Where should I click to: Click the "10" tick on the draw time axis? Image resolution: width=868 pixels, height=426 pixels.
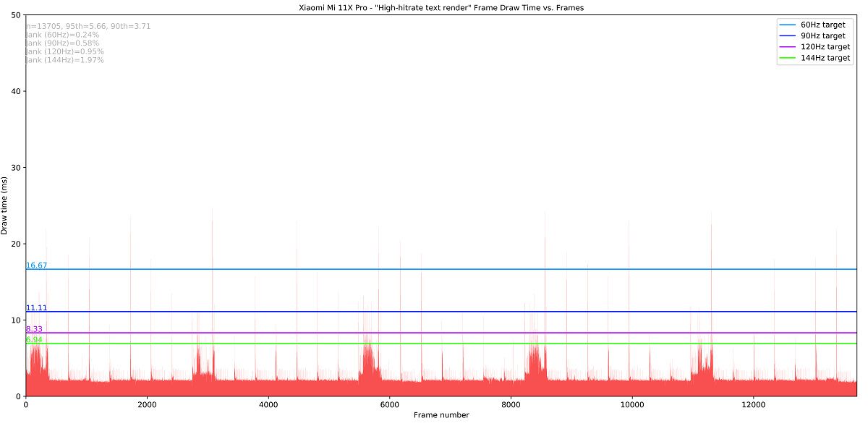(x=16, y=320)
